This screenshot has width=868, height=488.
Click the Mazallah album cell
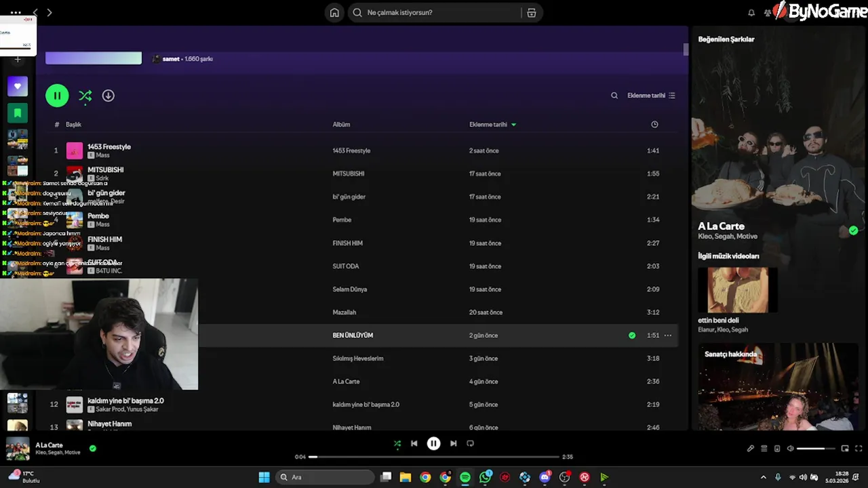point(344,312)
